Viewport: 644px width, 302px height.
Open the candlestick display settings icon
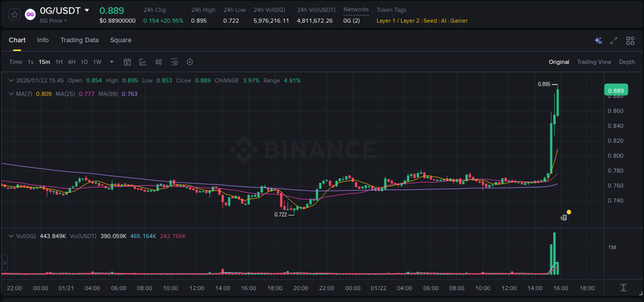click(159, 62)
